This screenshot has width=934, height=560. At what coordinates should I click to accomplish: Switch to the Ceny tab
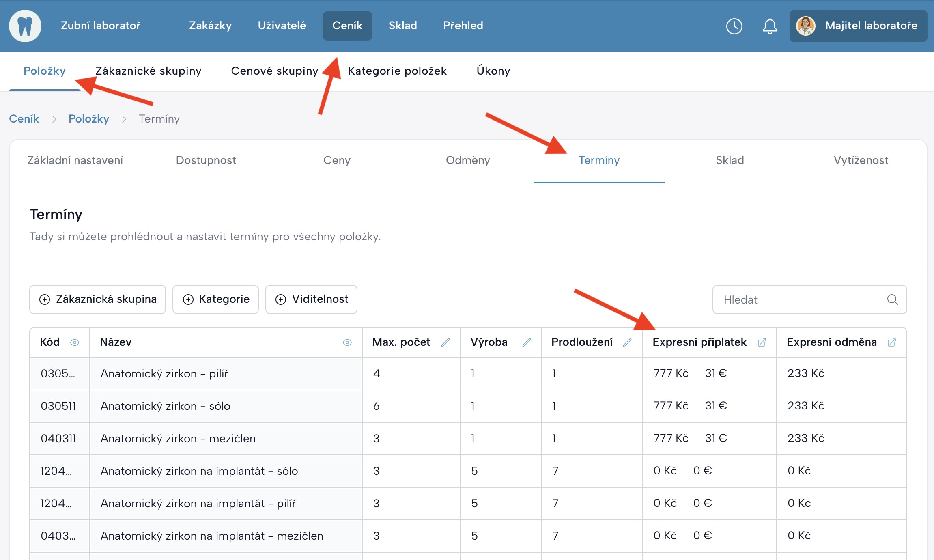[337, 160]
